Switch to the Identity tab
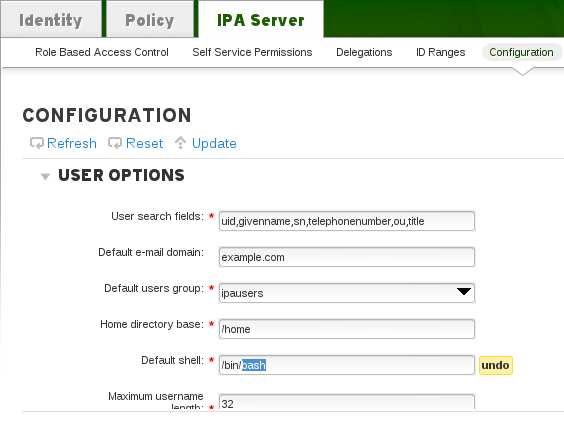Viewport: 564px width, 435px height. coord(51,20)
